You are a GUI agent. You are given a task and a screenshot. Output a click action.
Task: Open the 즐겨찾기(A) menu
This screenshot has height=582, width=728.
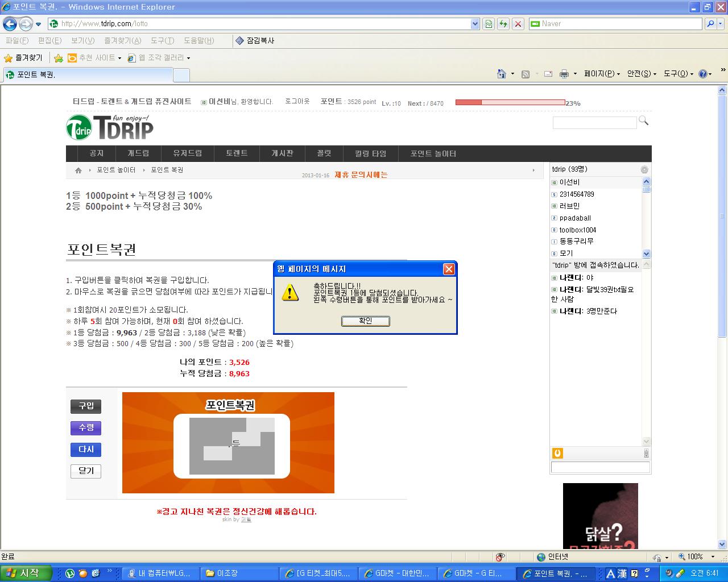pyautogui.click(x=123, y=40)
